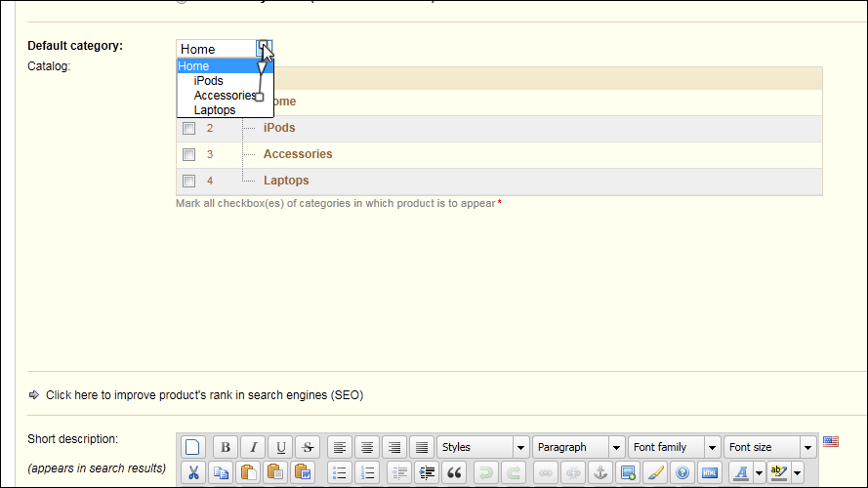Click the US flag language icon
The image size is (868, 488).
coord(830,441)
